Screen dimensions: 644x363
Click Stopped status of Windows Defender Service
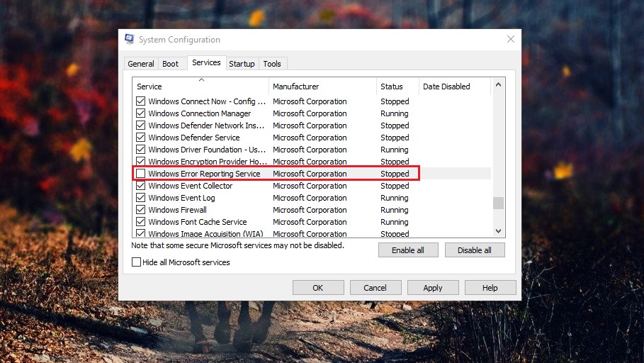click(x=395, y=138)
